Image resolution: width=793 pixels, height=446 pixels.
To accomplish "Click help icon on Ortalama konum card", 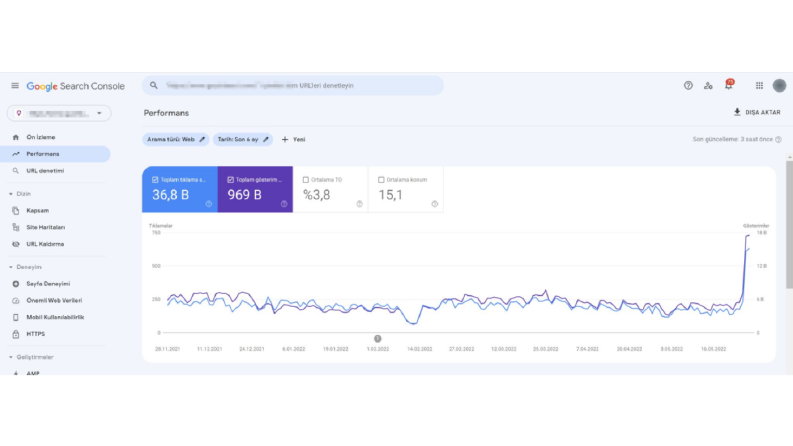I will click(x=435, y=204).
